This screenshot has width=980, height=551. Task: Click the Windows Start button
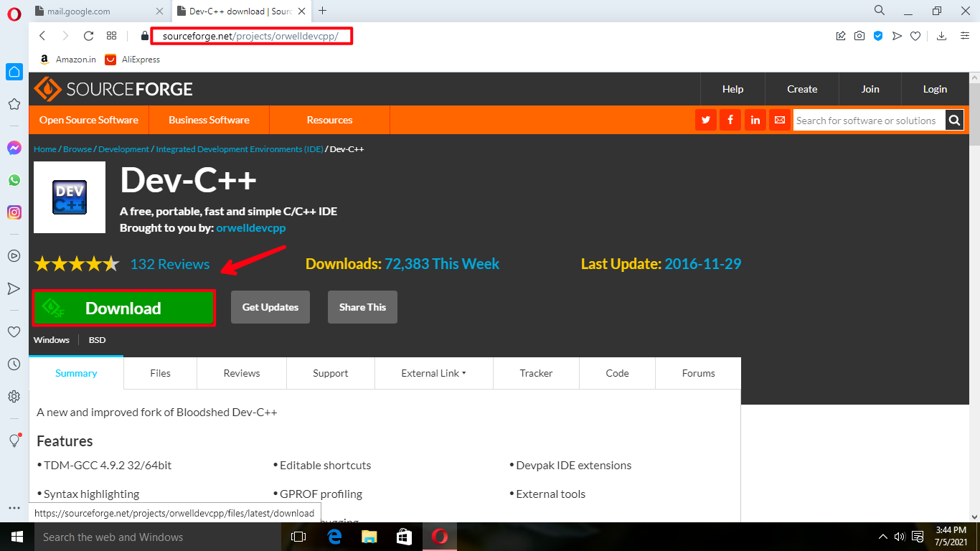click(x=16, y=537)
